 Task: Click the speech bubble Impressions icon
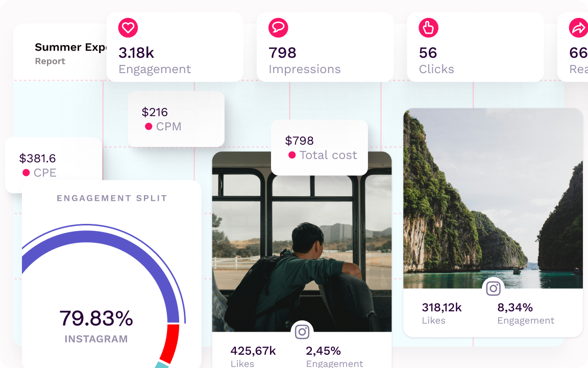click(278, 28)
